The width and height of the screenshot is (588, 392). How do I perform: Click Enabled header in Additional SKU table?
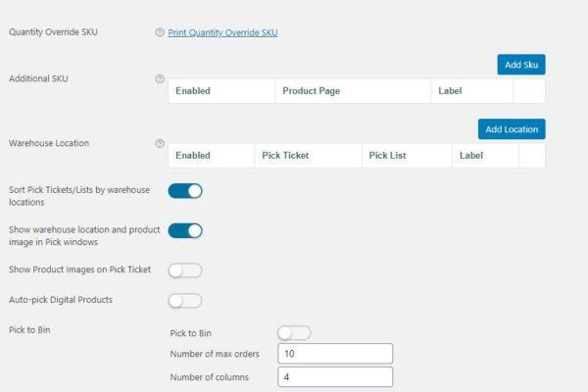pos(193,91)
